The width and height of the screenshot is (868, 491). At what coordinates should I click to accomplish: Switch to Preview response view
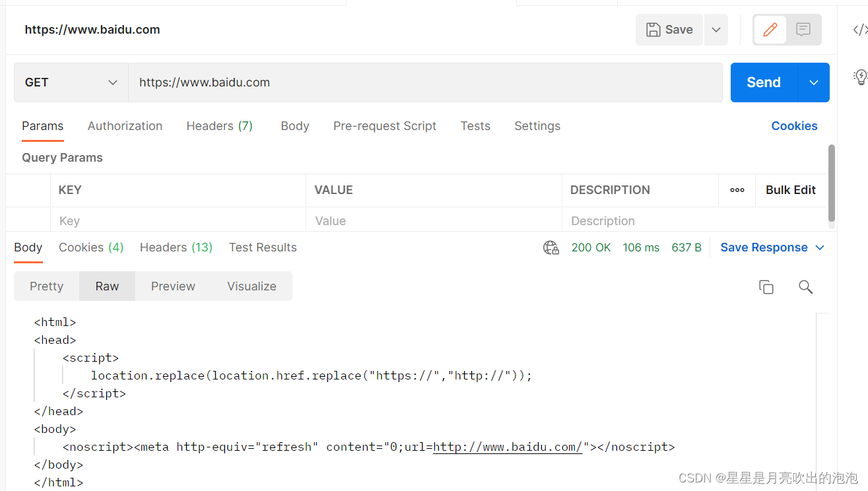tap(173, 286)
